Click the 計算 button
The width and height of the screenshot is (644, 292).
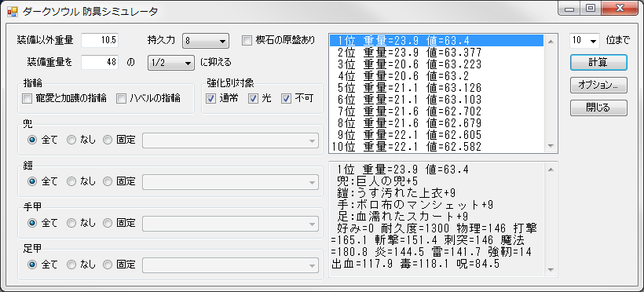point(598,63)
